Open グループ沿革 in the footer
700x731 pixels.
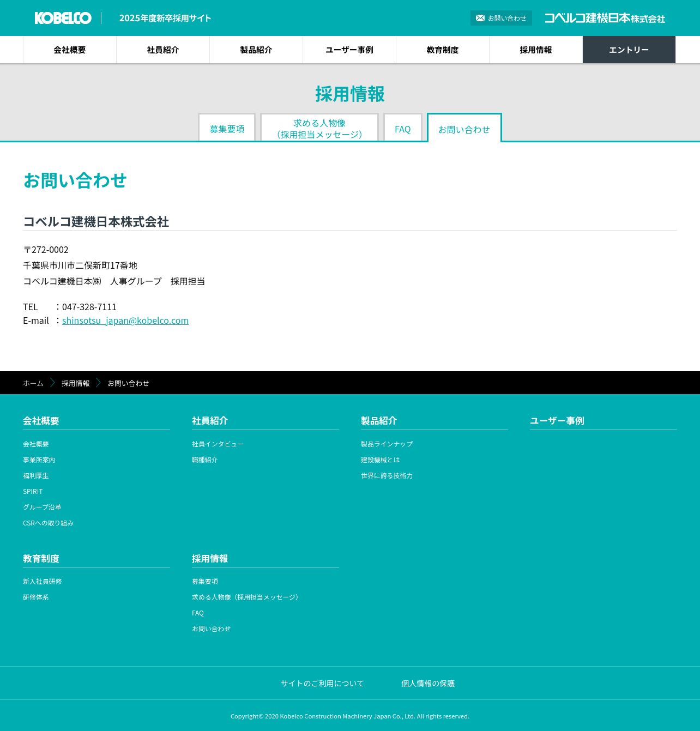point(43,508)
